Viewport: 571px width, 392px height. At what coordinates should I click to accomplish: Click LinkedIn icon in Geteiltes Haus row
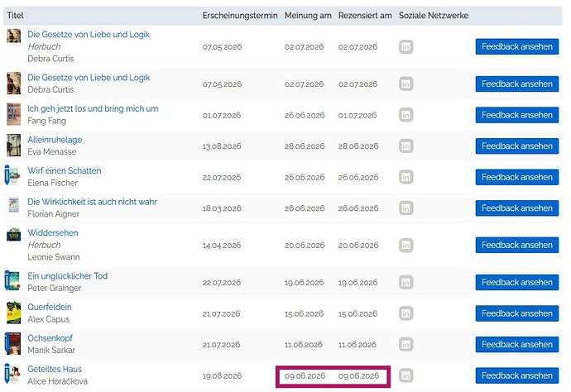(405, 375)
